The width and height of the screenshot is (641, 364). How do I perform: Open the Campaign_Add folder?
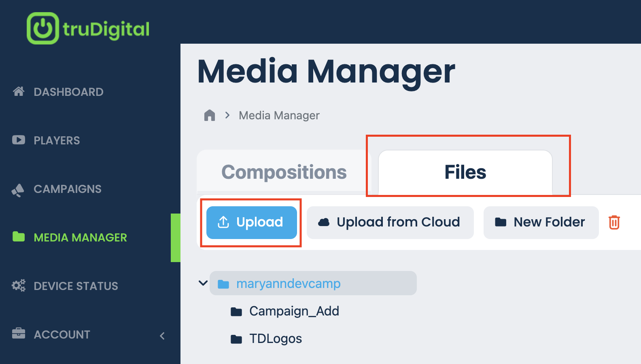[294, 311]
